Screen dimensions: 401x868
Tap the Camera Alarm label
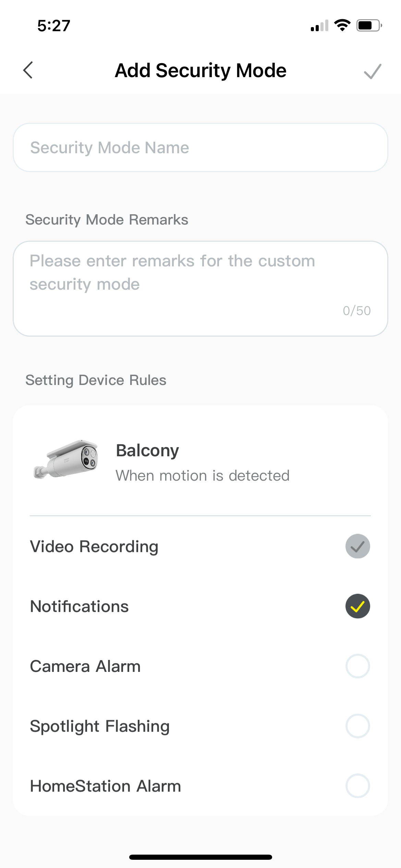[85, 666]
